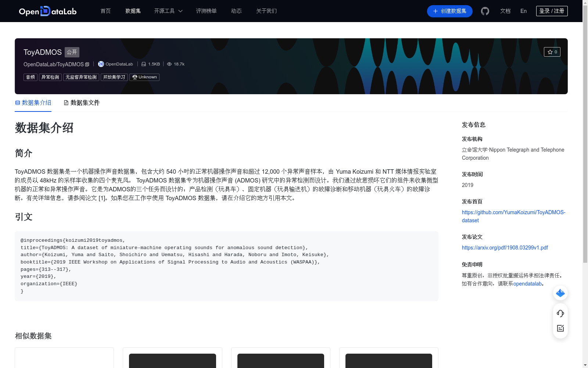Image resolution: width=588 pixels, height=368 pixels.
Task: Click the 无监督异常检测 tag
Action: coord(81,77)
